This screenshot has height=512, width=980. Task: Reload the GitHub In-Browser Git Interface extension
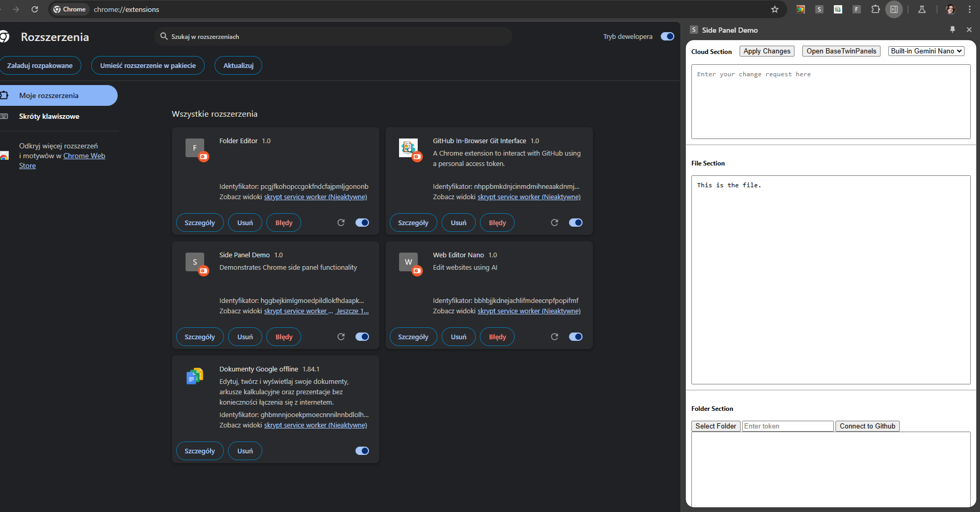(555, 223)
